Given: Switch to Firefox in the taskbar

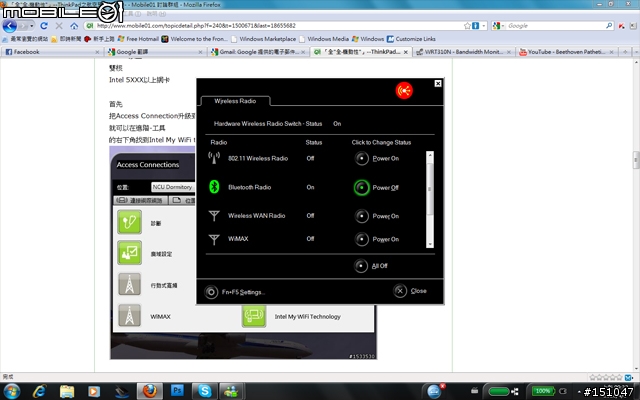Looking at the screenshot, I should [149, 391].
